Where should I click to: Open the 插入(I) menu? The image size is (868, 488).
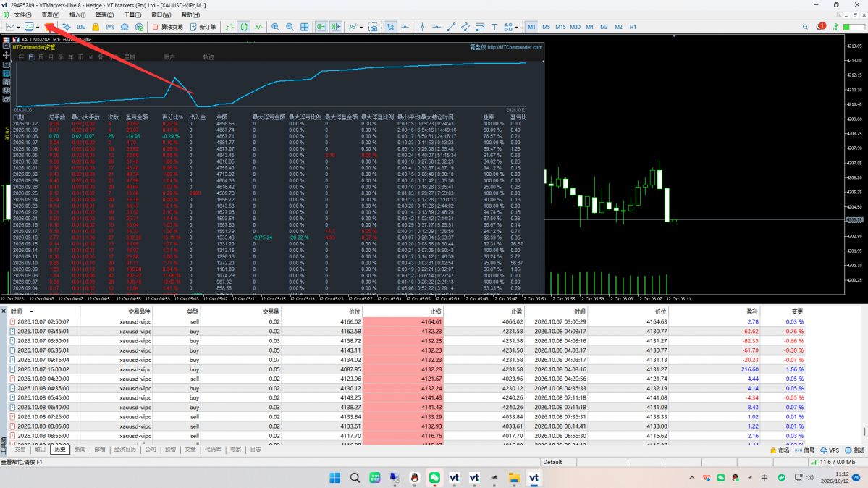(77, 15)
